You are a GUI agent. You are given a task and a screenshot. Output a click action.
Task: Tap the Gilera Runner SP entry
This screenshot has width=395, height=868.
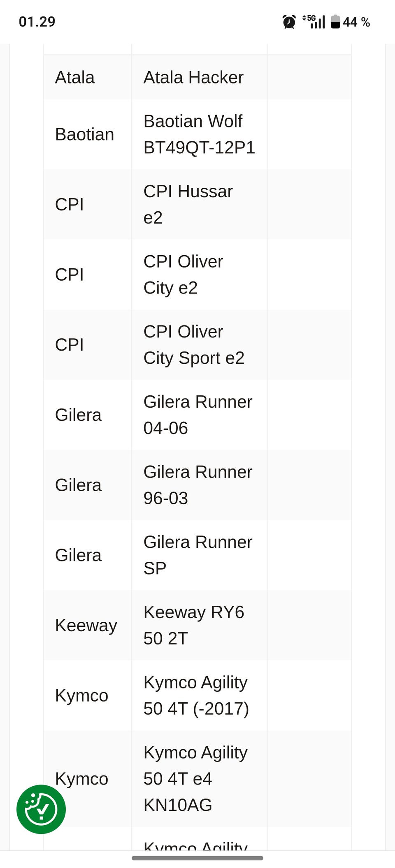tap(197, 555)
